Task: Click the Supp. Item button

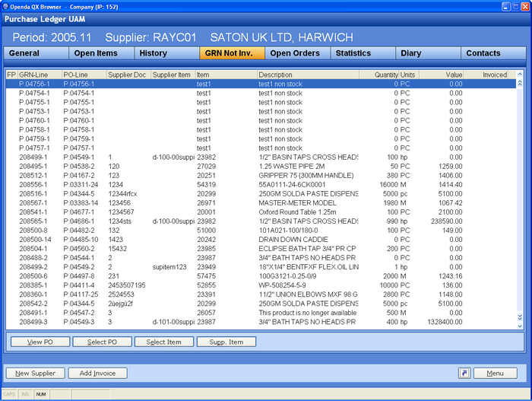Action: (226, 342)
